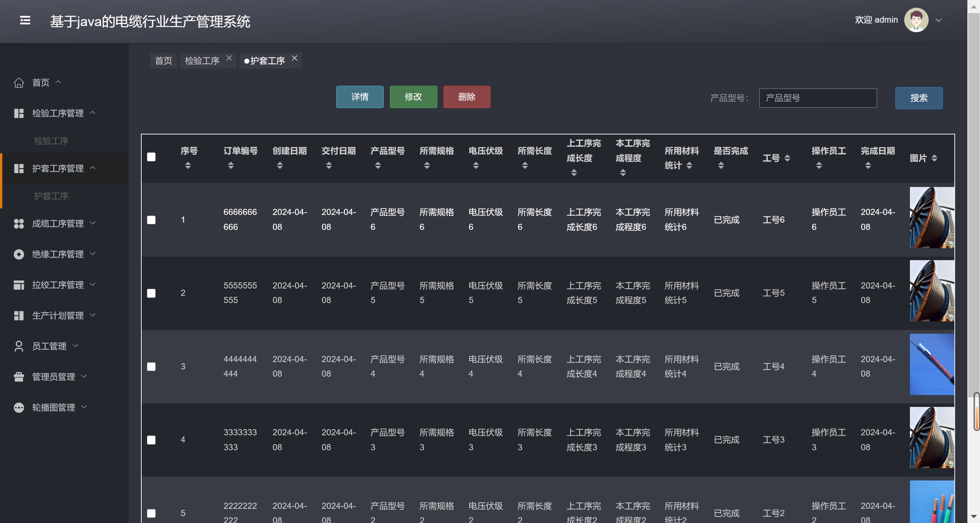This screenshot has height=523, width=980.
Task: Click the 修改 button
Action: [414, 97]
